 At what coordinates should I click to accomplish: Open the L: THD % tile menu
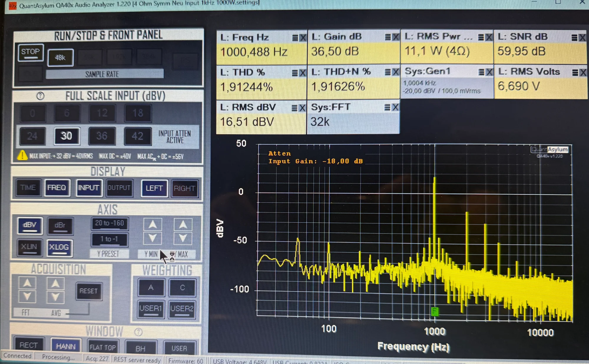tap(295, 73)
